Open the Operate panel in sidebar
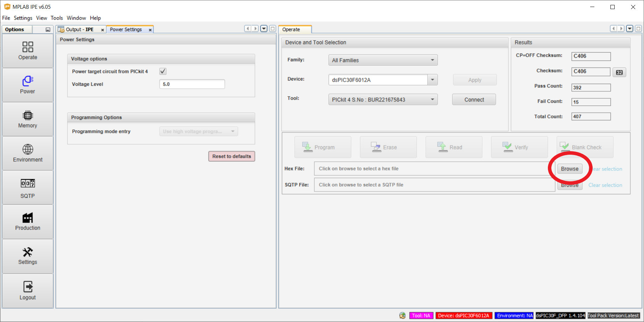 coord(28,51)
